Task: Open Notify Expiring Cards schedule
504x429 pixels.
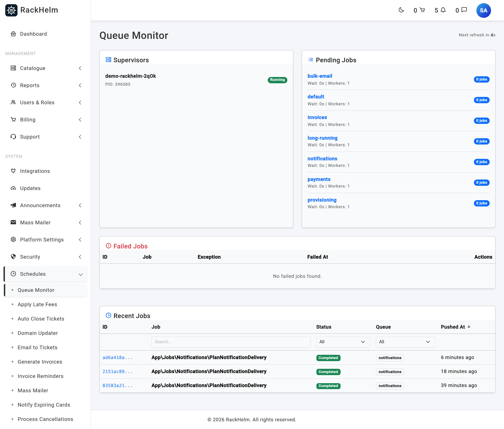Action: pos(44,405)
